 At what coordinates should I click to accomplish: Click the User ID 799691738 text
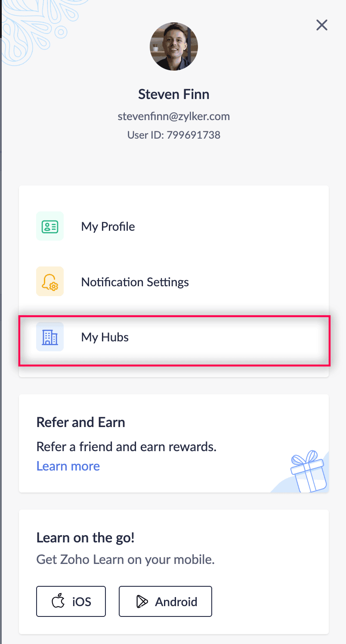pyautogui.click(x=174, y=135)
